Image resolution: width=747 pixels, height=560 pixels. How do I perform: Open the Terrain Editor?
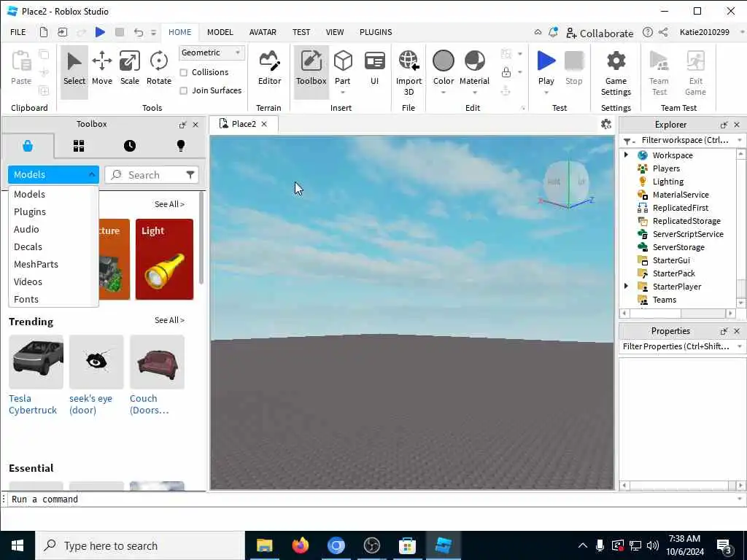pos(269,68)
